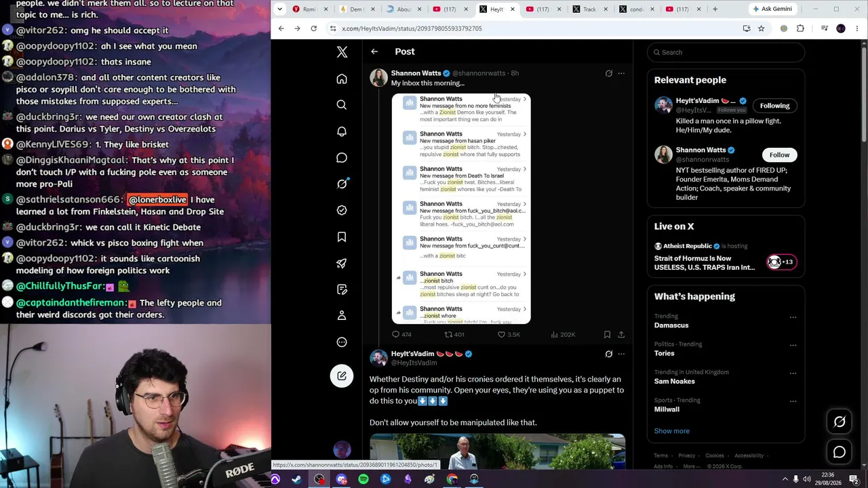This screenshot has height=488, width=868.
Task: Open Chrome extensions puzzle icon
Action: (x=800, y=28)
